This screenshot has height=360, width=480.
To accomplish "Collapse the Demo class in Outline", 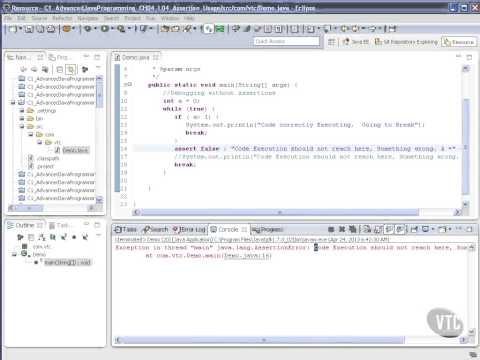I will tap(14, 254).
